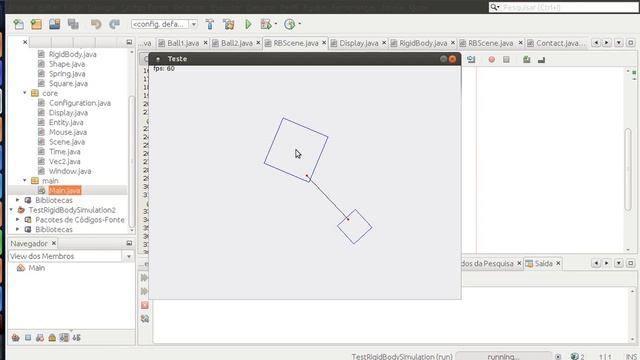
Task: Click Clean and Build Project icon
Action: click(229, 24)
